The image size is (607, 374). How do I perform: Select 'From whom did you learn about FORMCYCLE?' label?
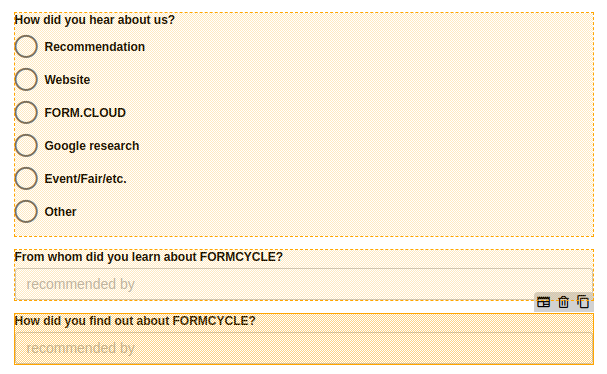point(149,257)
